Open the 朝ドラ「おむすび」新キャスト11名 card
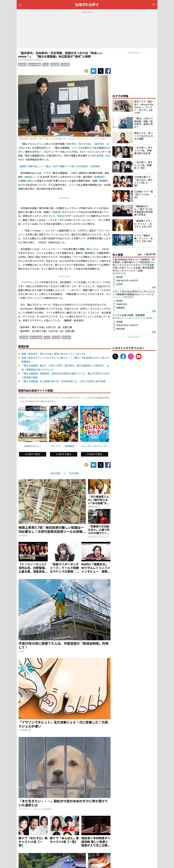The image size is (174, 868). (33, 831)
